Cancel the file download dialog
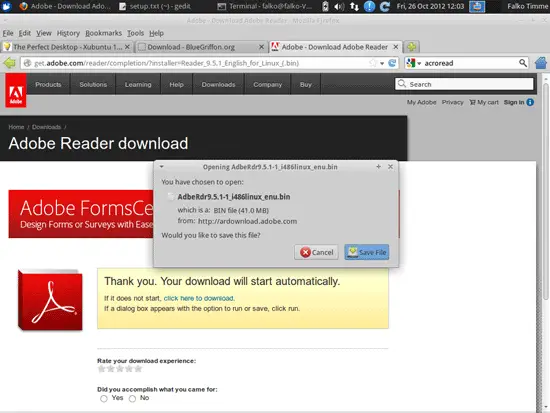 point(316,252)
